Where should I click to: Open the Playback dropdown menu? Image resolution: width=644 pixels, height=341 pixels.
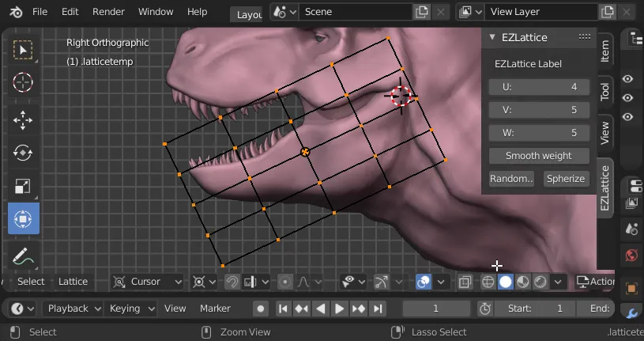click(73, 309)
